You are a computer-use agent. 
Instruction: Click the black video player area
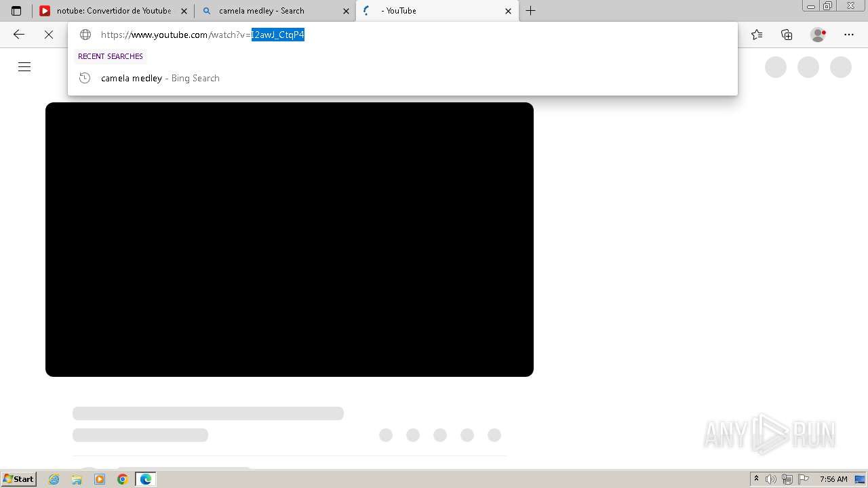click(x=290, y=239)
